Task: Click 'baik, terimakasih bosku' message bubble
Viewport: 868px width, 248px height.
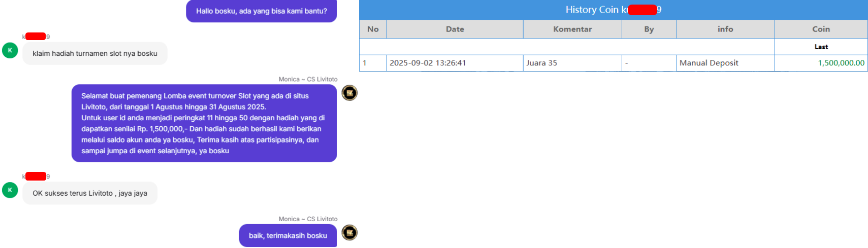Action: click(288, 236)
